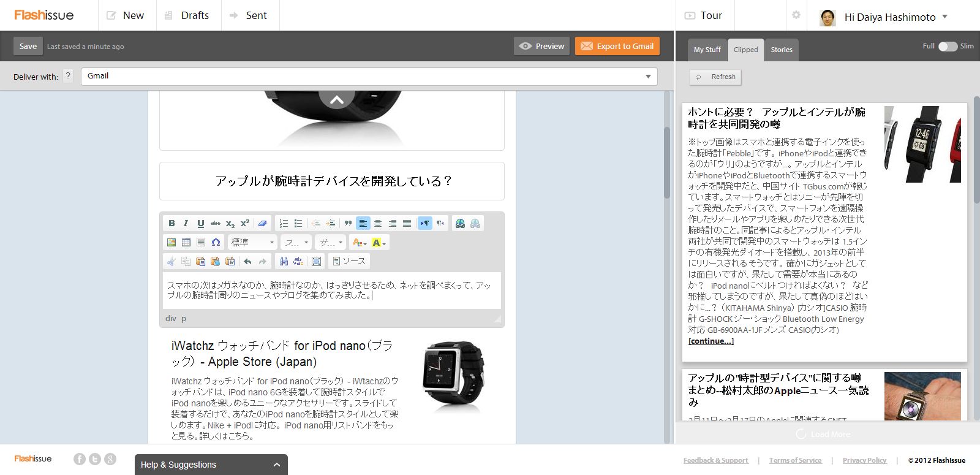Apply underline formatting

tap(201, 223)
